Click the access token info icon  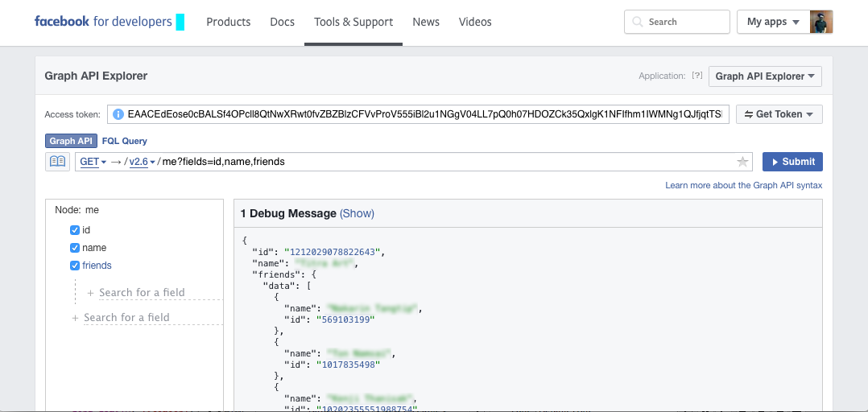tap(118, 114)
